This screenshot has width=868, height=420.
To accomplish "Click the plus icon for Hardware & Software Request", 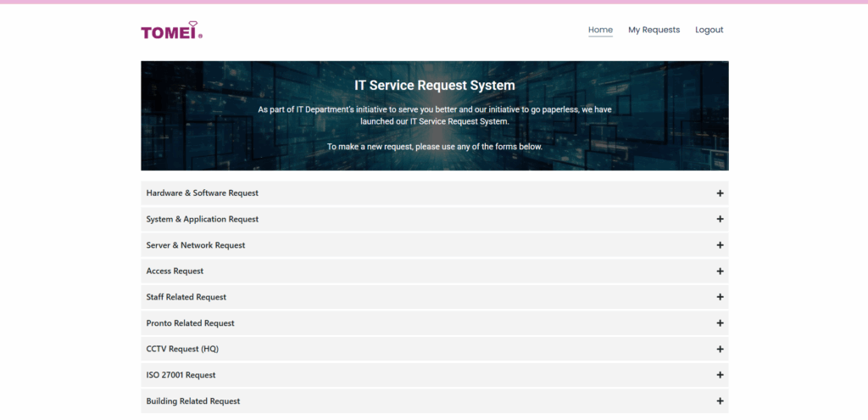I will tap(720, 193).
